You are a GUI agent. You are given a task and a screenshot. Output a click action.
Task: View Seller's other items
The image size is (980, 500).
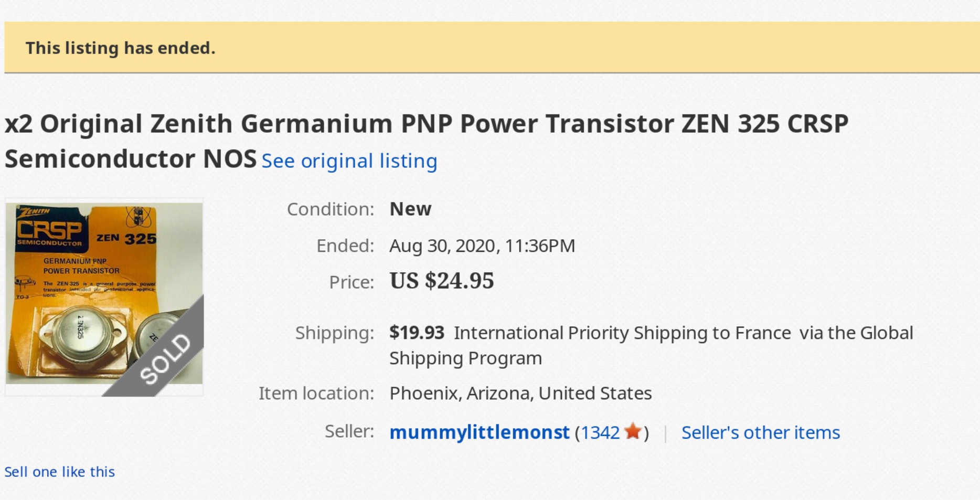coord(760,432)
